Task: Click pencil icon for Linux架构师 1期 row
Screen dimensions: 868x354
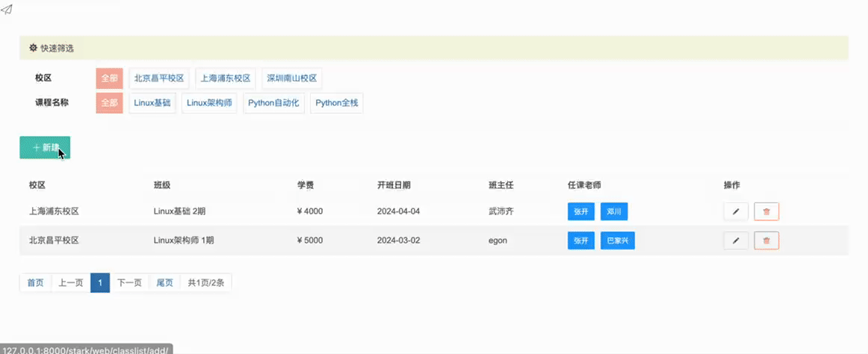Action: (736, 240)
